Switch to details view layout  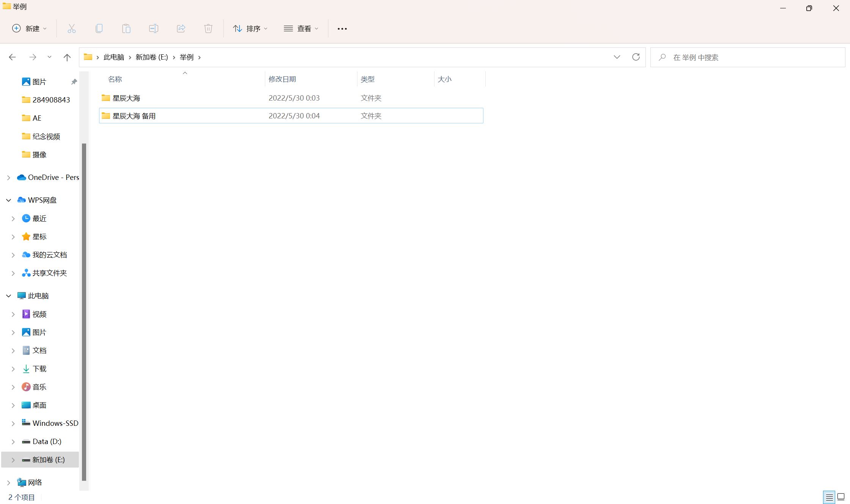[x=829, y=497]
